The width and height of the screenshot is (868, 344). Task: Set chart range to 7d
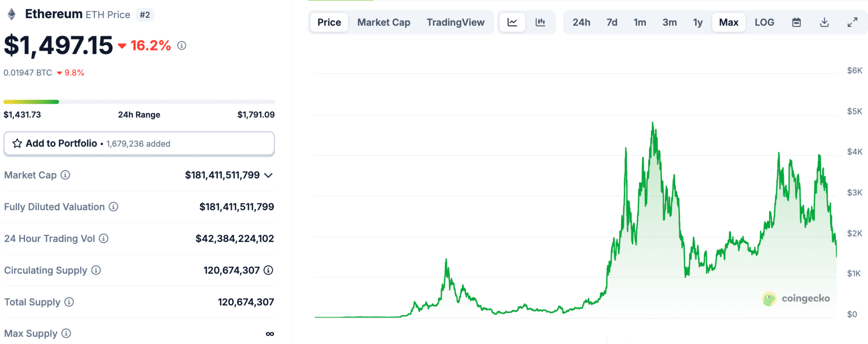click(x=612, y=22)
